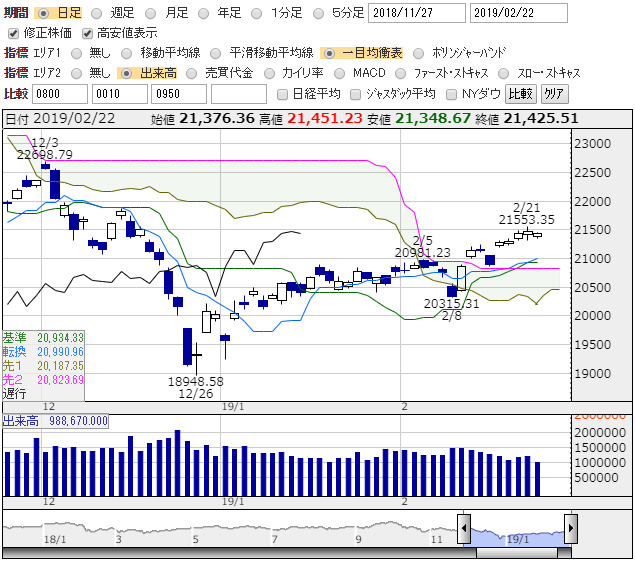Screen dimensions: 635x561
Task: Click the 2/5 label 20981.23
Action: point(423,253)
